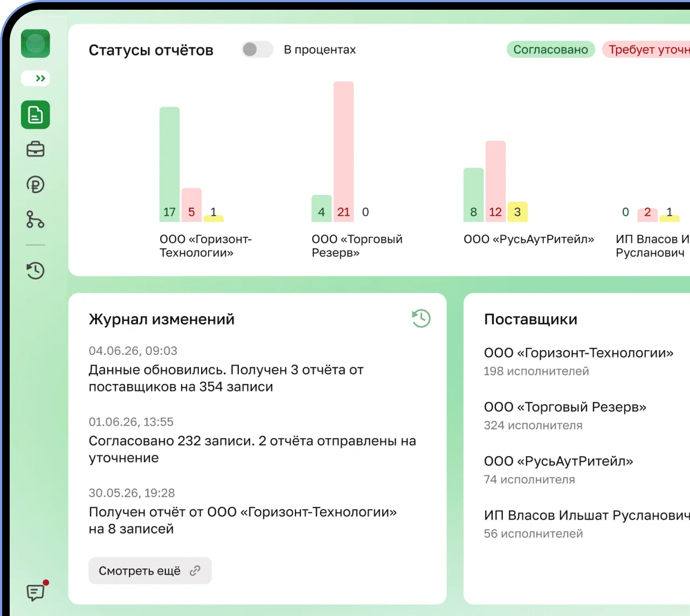Image resolution: width=690 pixels, height=616 pixels.
Task: Click 74 исполнителя under РусьАутРитейл
Action: [529, 480]
